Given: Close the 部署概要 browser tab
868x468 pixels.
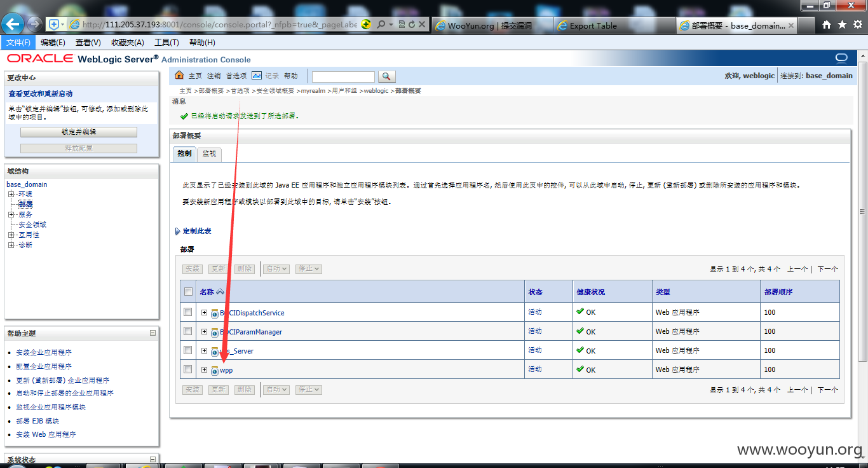Looking at the screenshot, I should [792, 25].
